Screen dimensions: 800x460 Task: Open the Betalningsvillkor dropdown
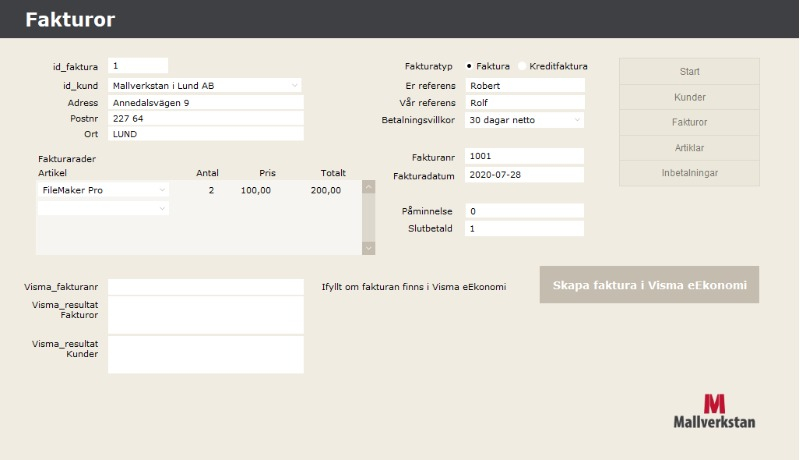click(524, 120)
